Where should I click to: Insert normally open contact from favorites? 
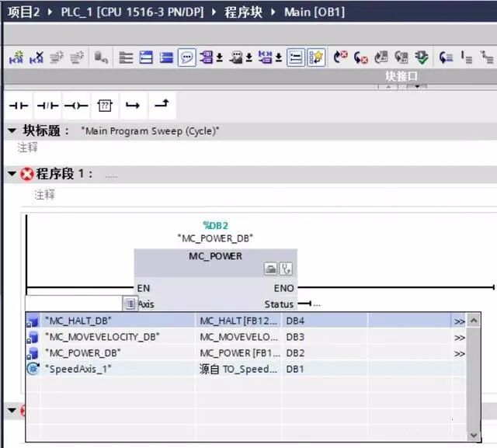[x=19, y=106]
